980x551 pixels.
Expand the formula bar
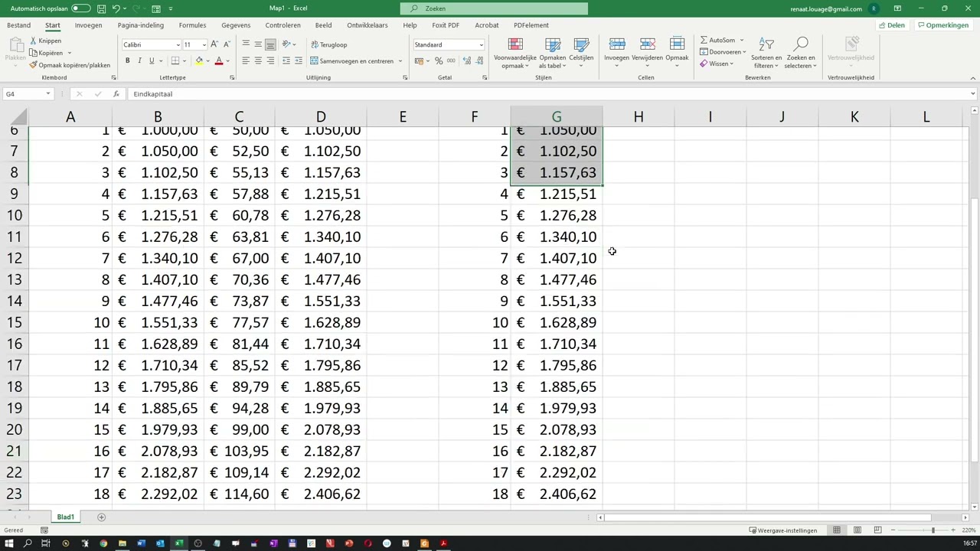point(973,94)
